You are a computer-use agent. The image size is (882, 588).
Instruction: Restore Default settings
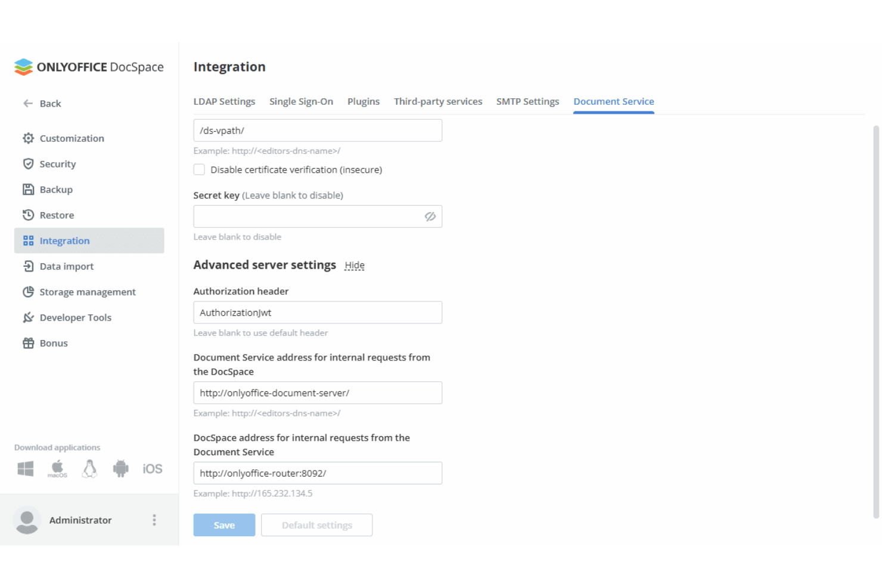coord(316,525)
